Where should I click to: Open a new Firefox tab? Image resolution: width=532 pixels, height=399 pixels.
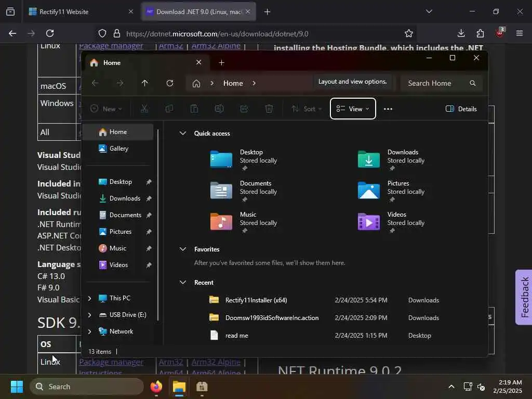pos(268,12)
